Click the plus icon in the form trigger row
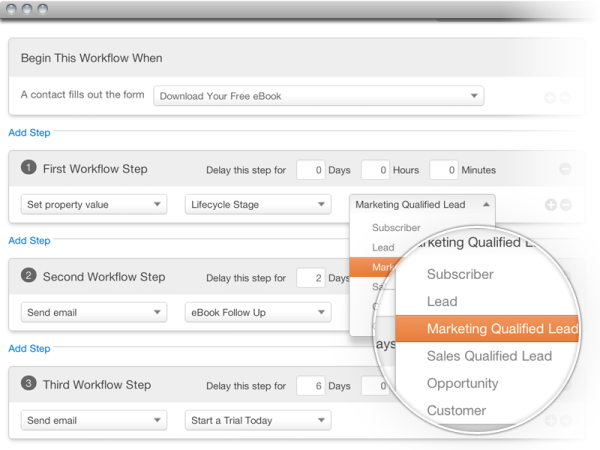 pos(549,98)
